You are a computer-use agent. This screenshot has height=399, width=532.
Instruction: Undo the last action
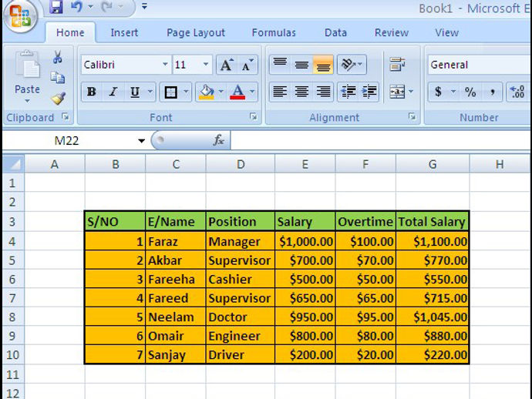tap(76, 7)
